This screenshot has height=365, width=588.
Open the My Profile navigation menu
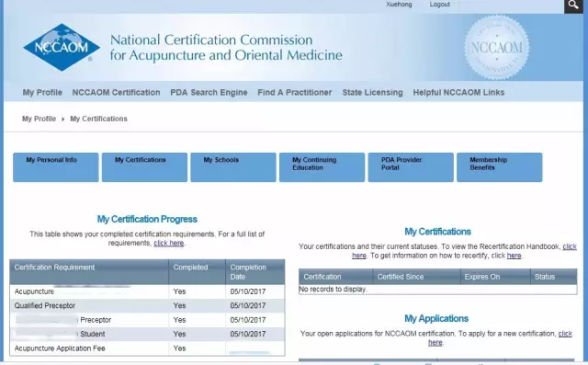coord(42,92)
